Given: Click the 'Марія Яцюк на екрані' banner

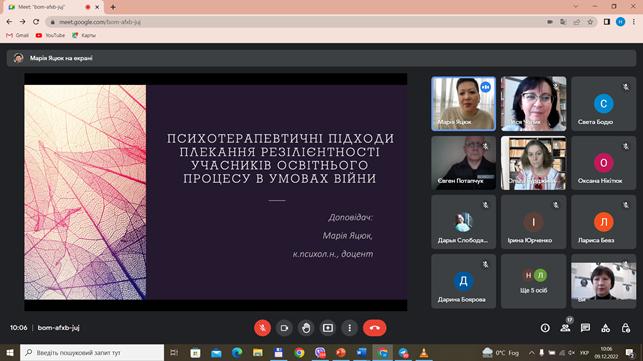Looking at the screenshot, I should pyautogui.click(x=321, y=58).
